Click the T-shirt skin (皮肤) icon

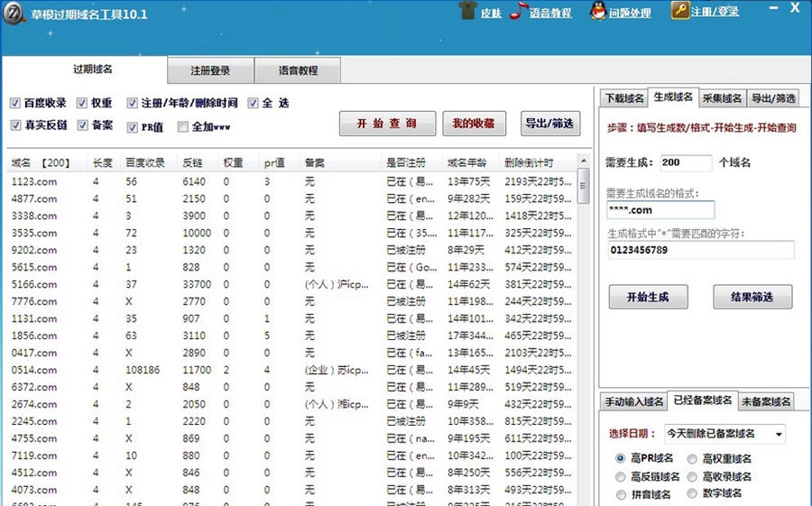pos(466,12)
